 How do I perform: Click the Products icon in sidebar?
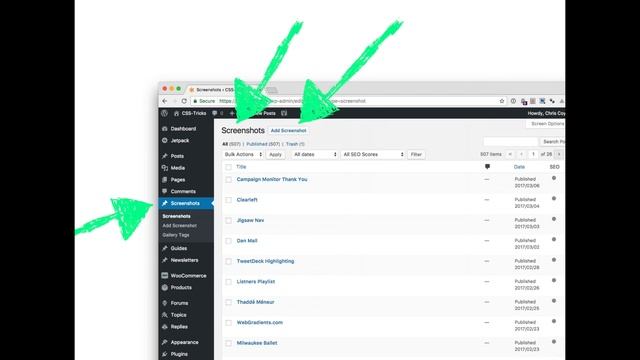164,287
